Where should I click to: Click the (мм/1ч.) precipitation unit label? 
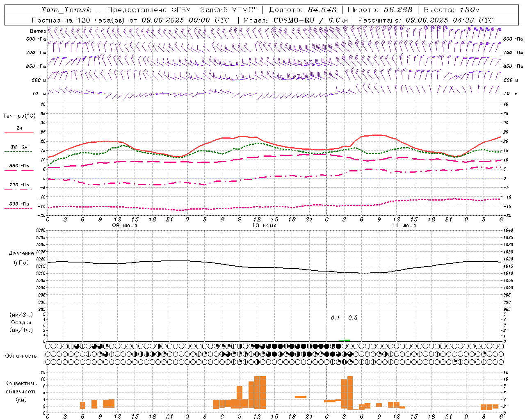tap(21, 330)
